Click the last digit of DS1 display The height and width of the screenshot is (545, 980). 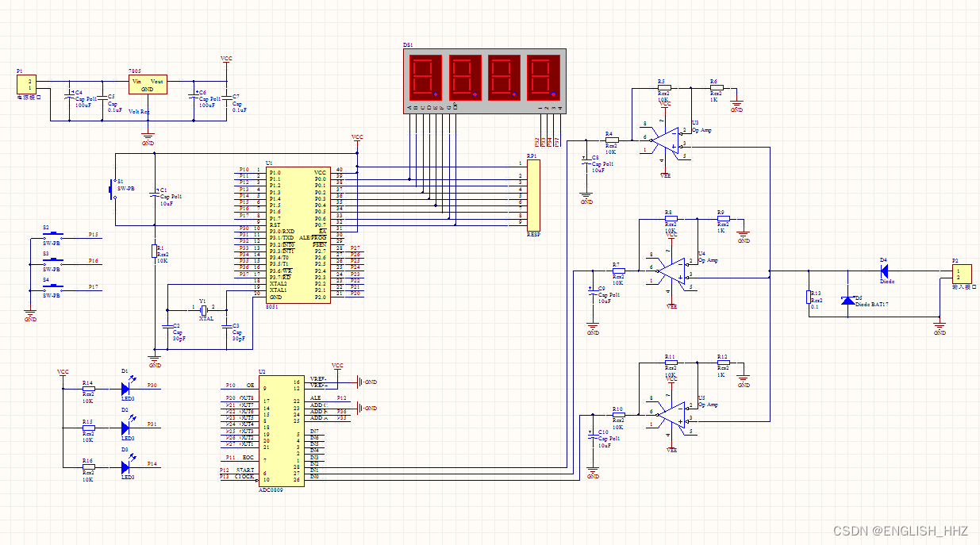coord(544,77)
